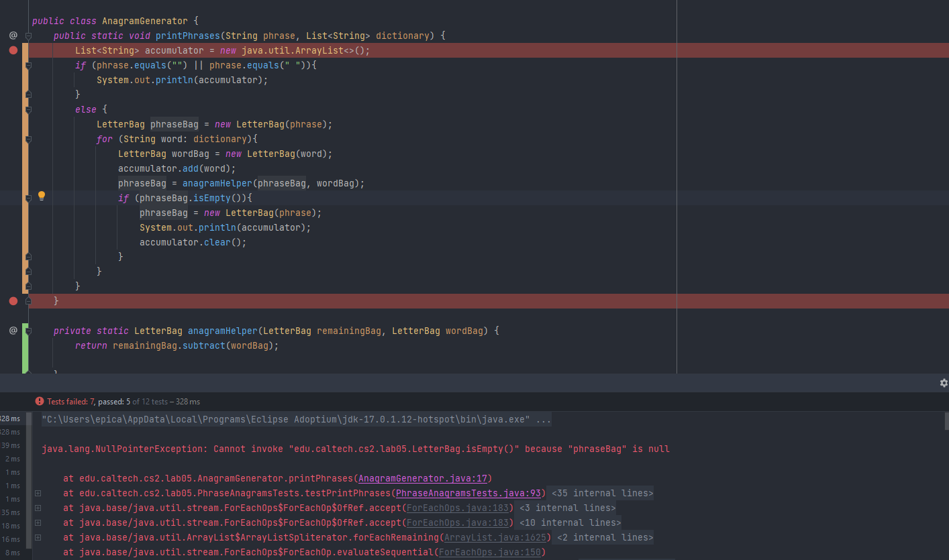Expand the 10 internal lines fold
This screenshot has width=949, height=560.
[x=38, y=523]
